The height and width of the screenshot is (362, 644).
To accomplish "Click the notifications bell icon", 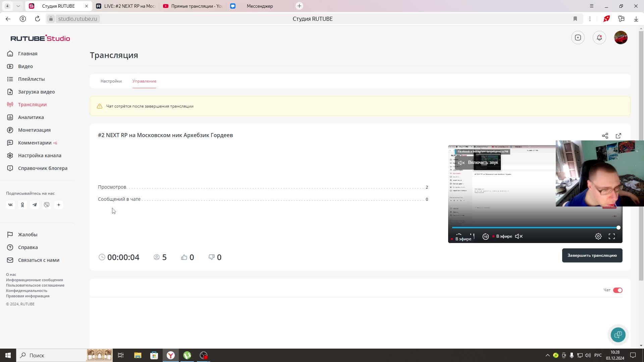I will [x=599, y=38].
